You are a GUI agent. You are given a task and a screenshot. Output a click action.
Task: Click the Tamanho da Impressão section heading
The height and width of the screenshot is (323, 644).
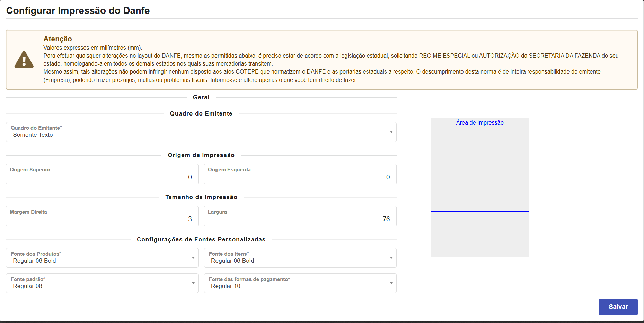pos(201,197)
